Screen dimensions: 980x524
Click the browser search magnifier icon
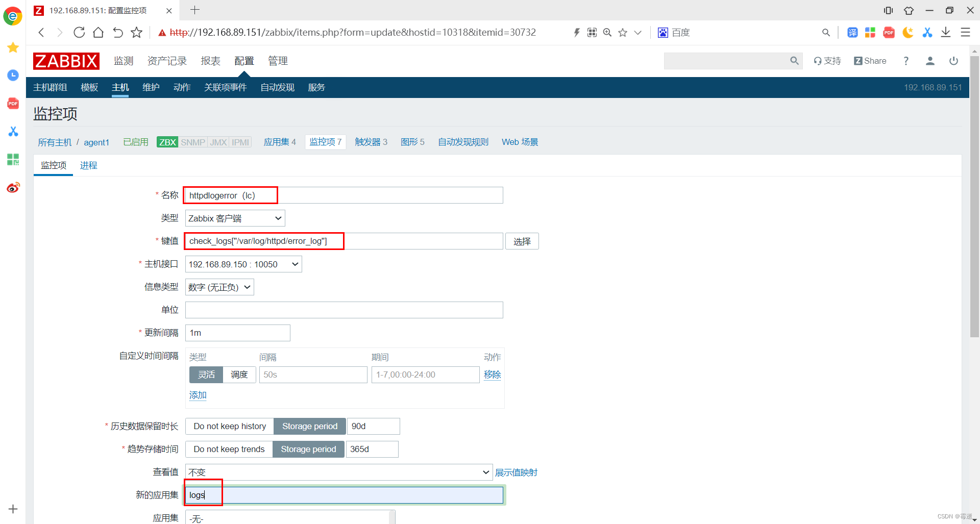coord(826,33)
